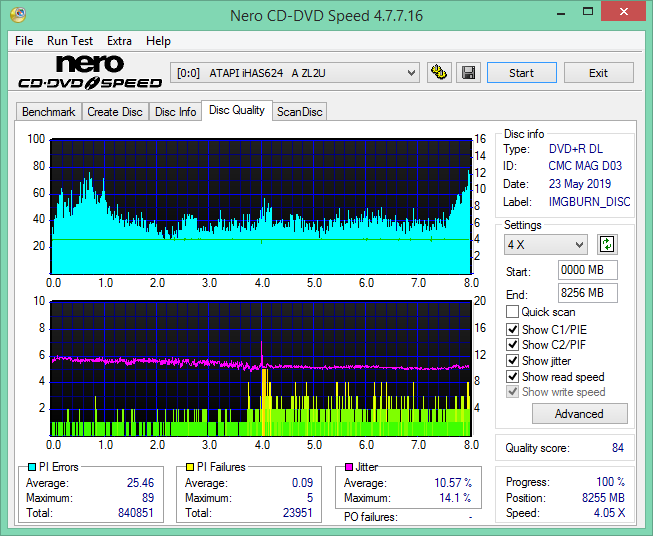Viewport: 653px width, 536px height.
Task: Click PI Failures total 23951
Action: click(x=297, y=512)
